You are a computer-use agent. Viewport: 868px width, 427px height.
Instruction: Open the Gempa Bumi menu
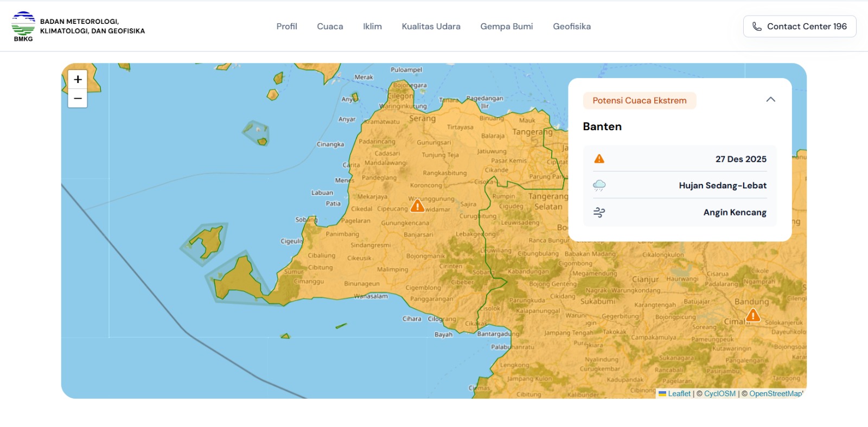tap(506, 27)
